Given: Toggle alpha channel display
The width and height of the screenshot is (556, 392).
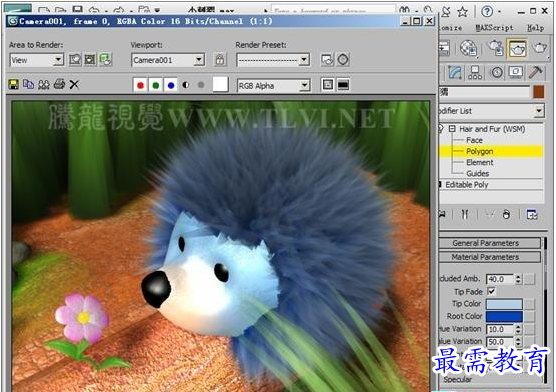Looking at the screenshot, I should (186, 85).
